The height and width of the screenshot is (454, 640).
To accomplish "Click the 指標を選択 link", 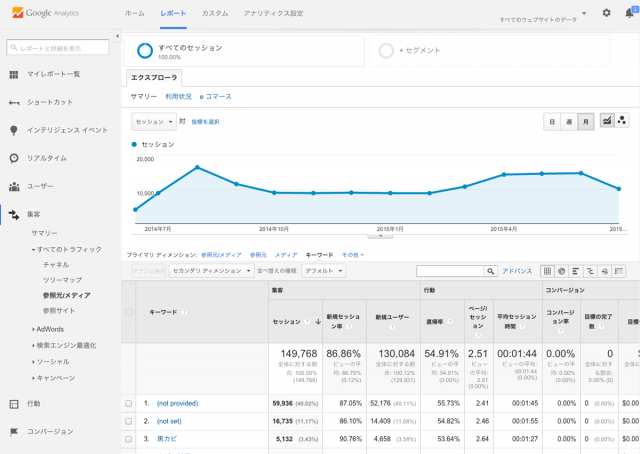I will tap(205, 122).
